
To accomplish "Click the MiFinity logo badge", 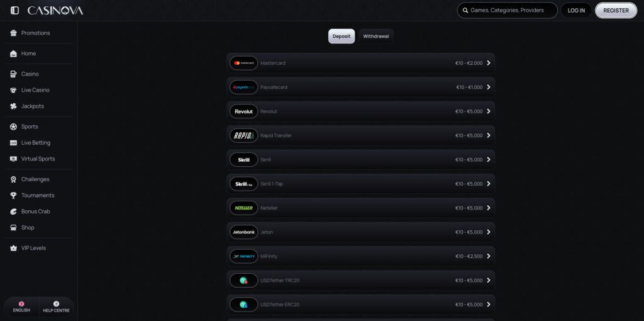I will click(243, 256).
